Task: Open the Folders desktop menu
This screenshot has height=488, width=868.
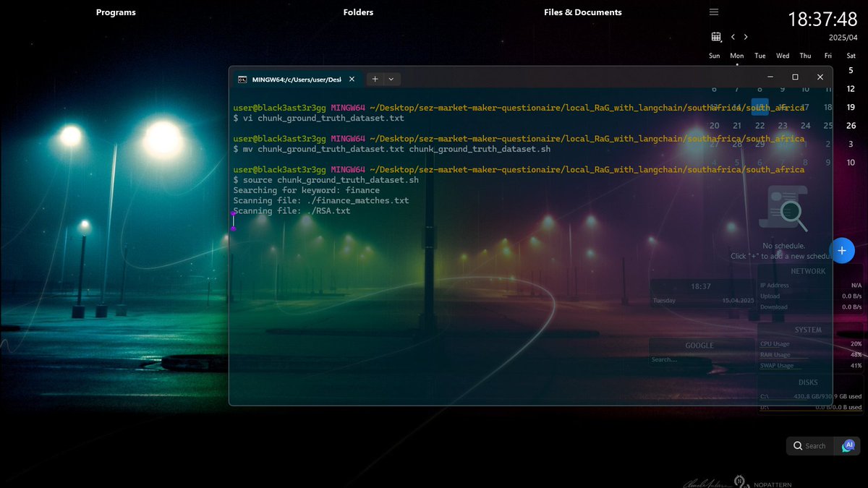Action: 358,12
